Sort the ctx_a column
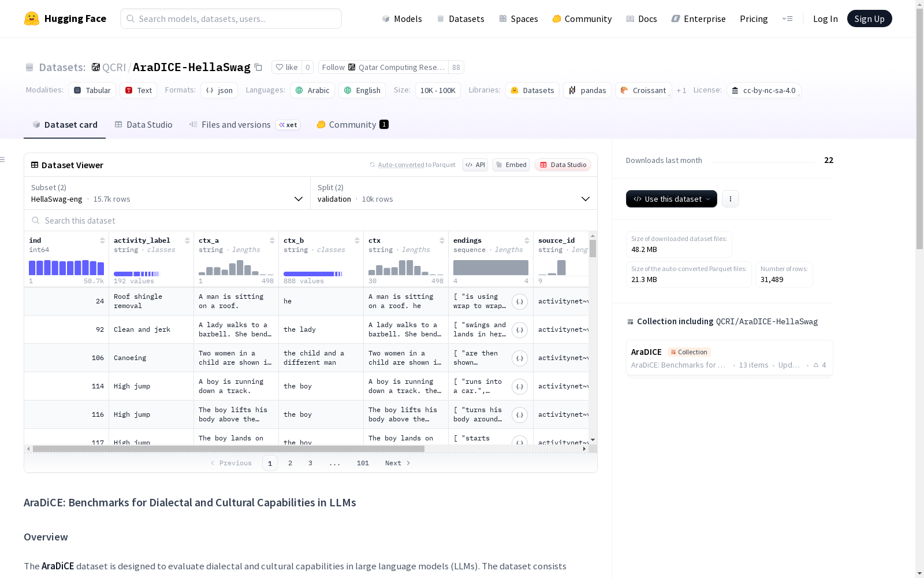 [x=272, y=240]
